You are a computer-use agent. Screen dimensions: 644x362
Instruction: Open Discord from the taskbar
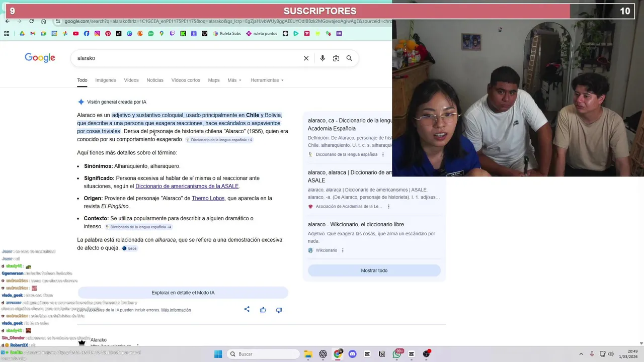pos(352,354)
